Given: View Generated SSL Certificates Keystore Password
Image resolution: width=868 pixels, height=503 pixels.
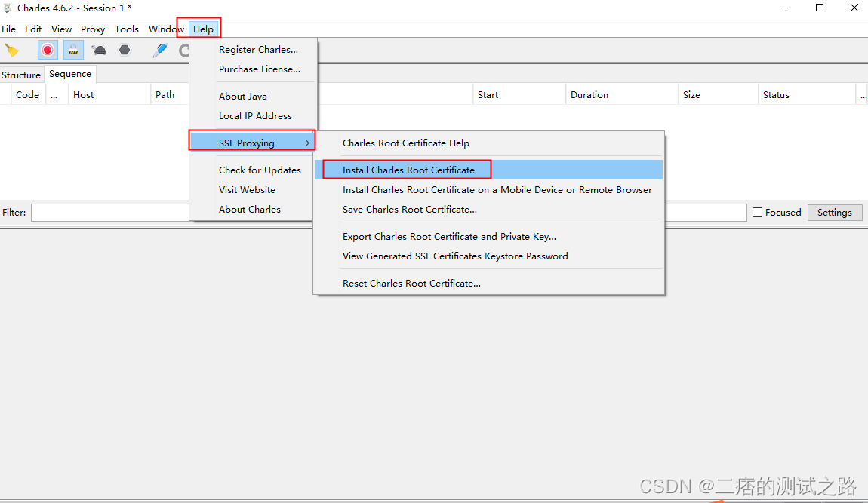Looking at the screenshot, I should coord(489,256).
